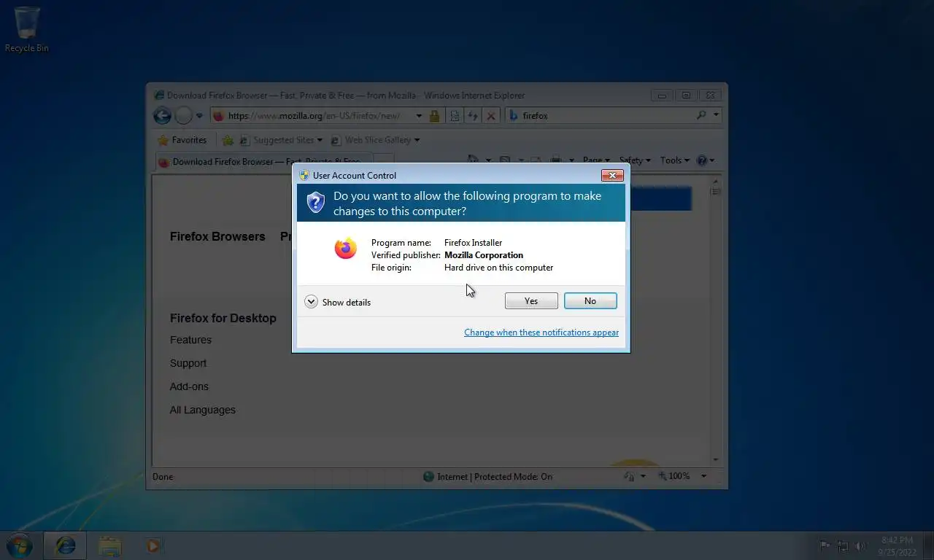Screen dimensions: 934x560
Task: Click the Internet Explorer Back button
Action: (162, 115)
